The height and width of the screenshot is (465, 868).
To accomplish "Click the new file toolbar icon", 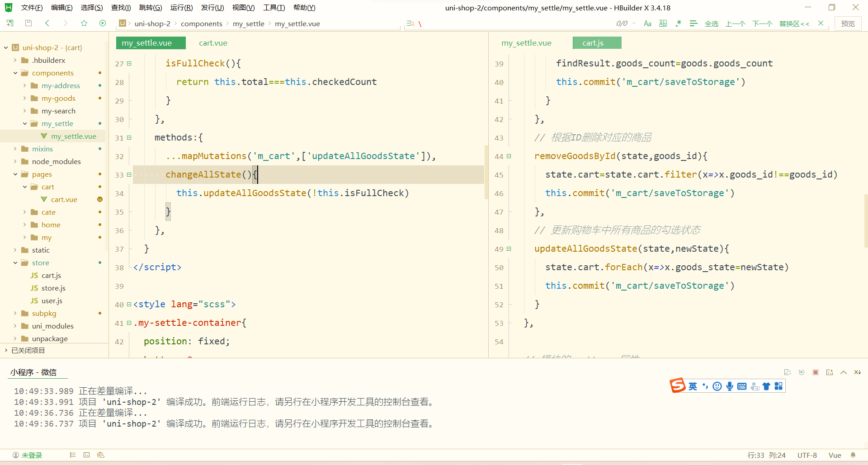I will (x=10, y=23).
